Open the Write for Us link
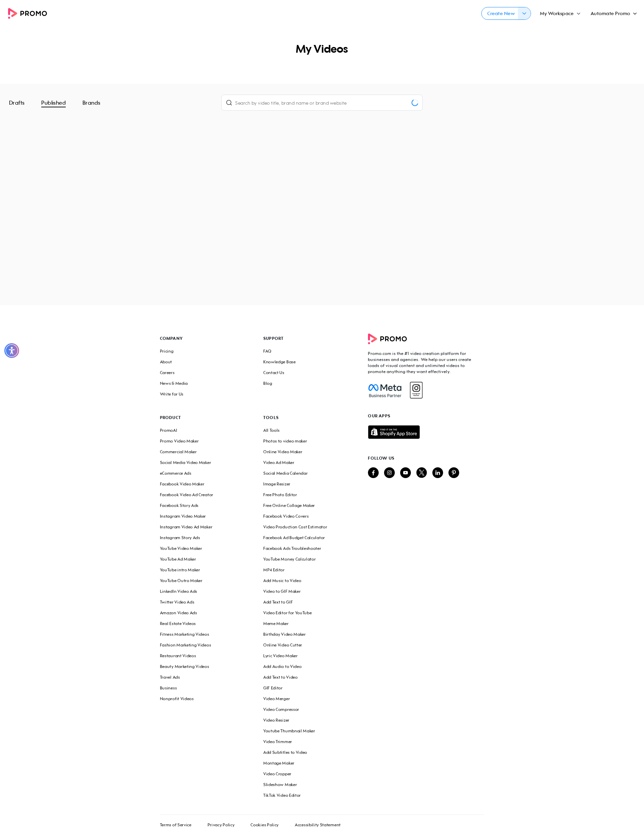644x832 pixels. (x=171, y=394)
